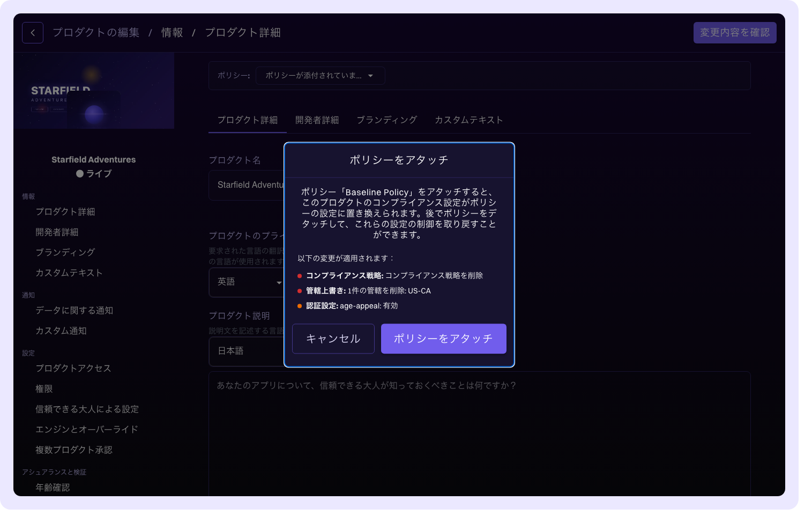The height and width of the screenshot is (523, 812).
Task: Open カスタム通知 in sidebar
Action: [x=61, y=331]
